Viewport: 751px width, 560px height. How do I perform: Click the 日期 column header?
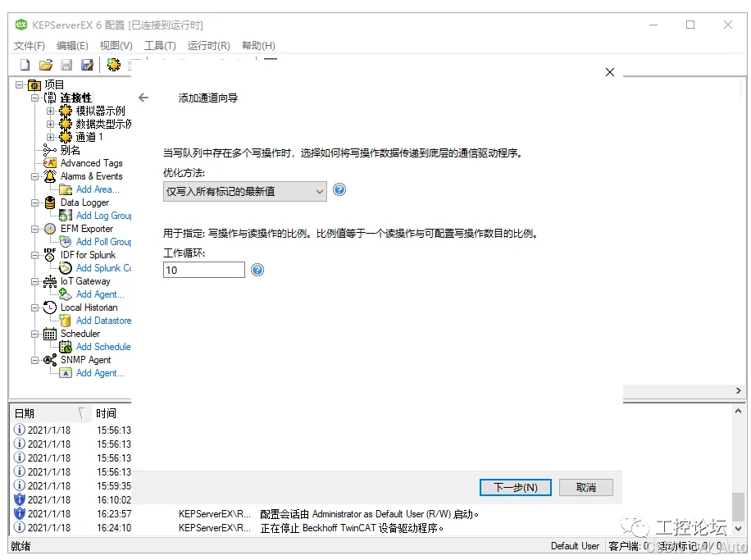50,413
